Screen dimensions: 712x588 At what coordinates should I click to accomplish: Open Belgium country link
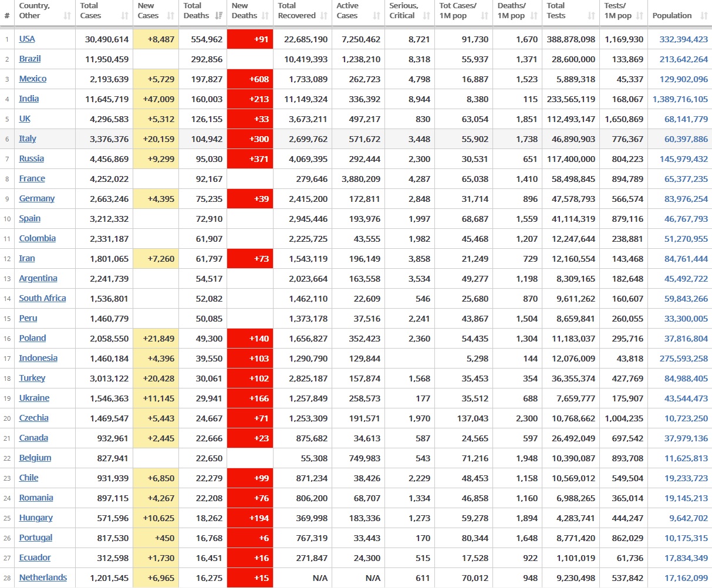click(35, 458)
